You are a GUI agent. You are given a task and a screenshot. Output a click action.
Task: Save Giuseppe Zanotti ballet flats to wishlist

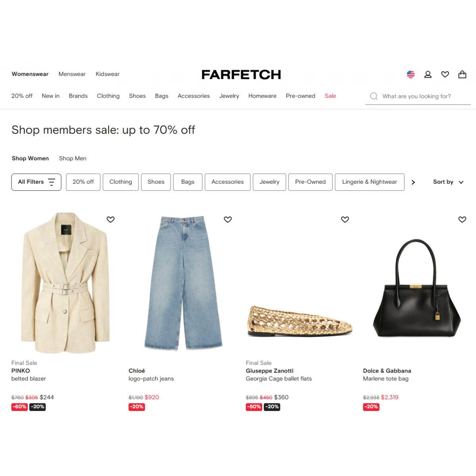coord(345,219)
